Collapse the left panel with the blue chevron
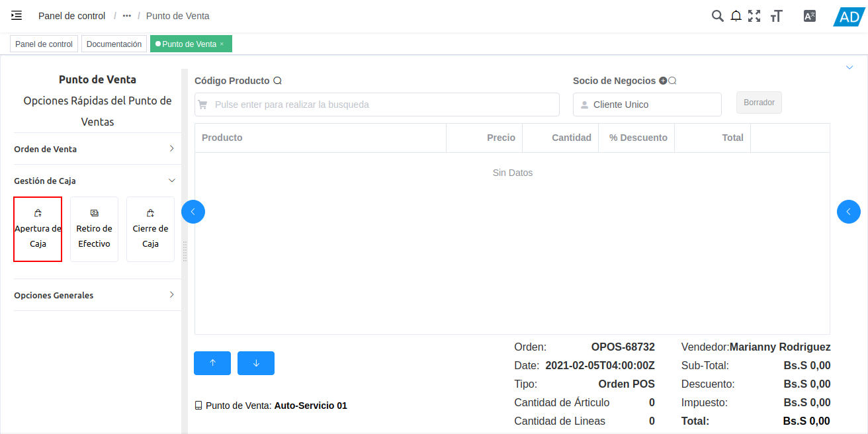This screenshot has width=868, height=434. pos(193,211)
